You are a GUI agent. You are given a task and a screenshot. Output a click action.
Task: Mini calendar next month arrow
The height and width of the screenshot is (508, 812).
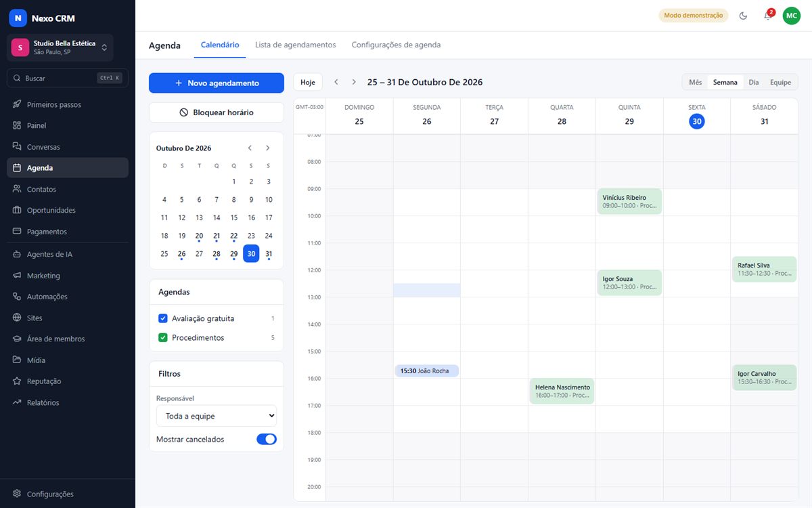[x=268, y=148]
